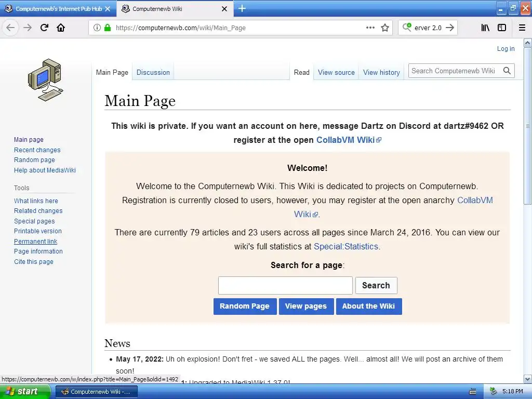
Task: Open the Windows Start menu
Action: [x=25, y=392]
